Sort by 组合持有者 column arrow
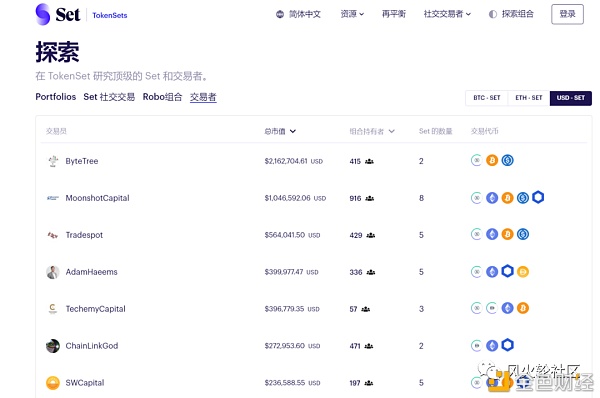 pyautogui.click(x=391, y=131)
